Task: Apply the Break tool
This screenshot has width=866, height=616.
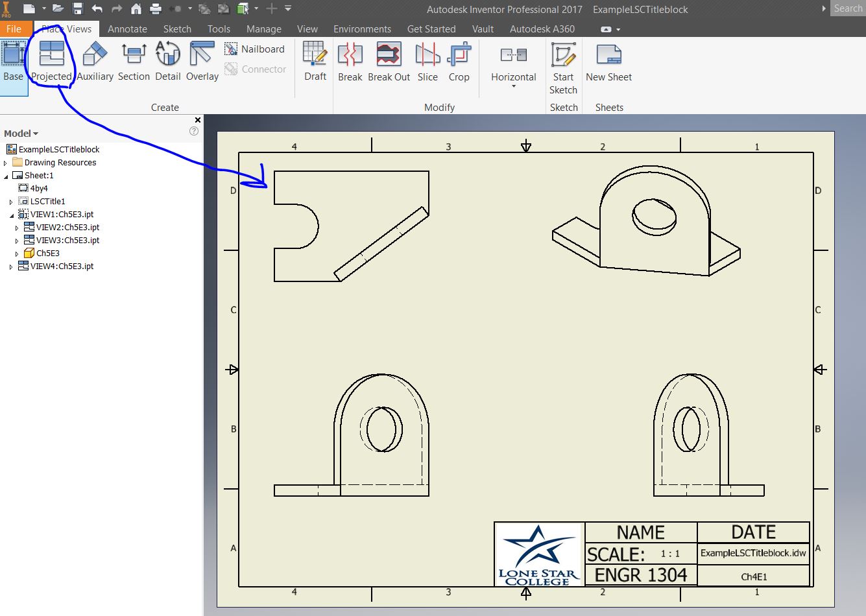Action: (x=350, y=62)
